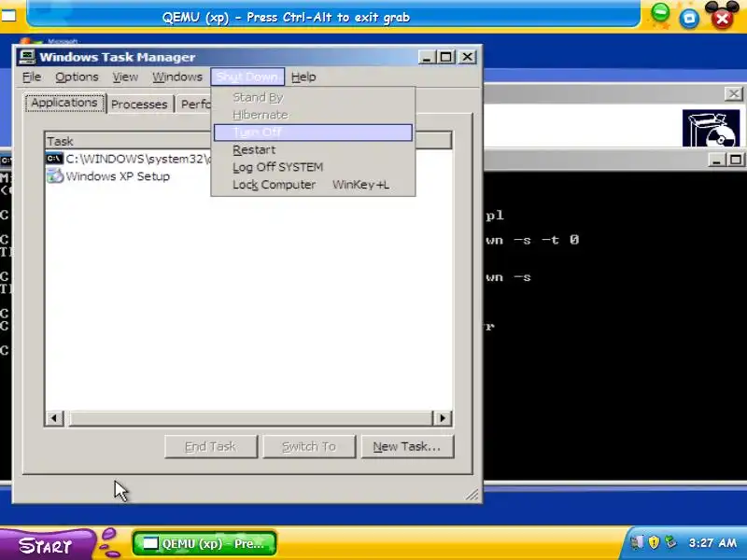The width and height of the screenshot is (747, 560).
Task: Click the End Task button
Action: pyautogui.click(x=211, y=447)
